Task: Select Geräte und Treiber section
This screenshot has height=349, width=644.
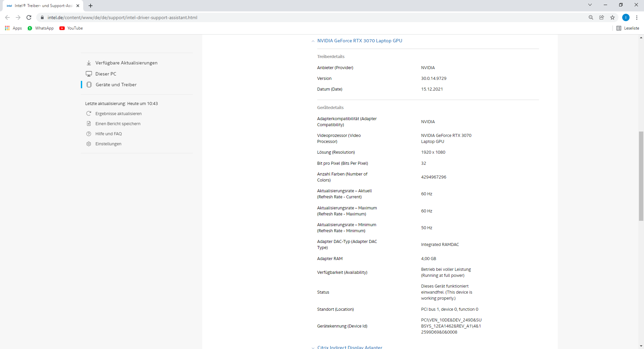Action: point(116,85)
